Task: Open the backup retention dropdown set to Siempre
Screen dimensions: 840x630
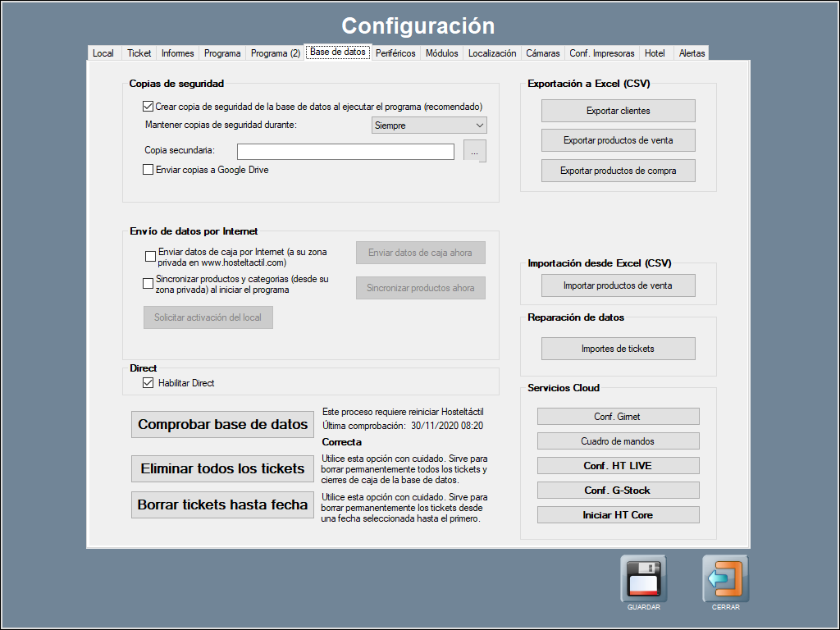Action: tap(429, 126)
